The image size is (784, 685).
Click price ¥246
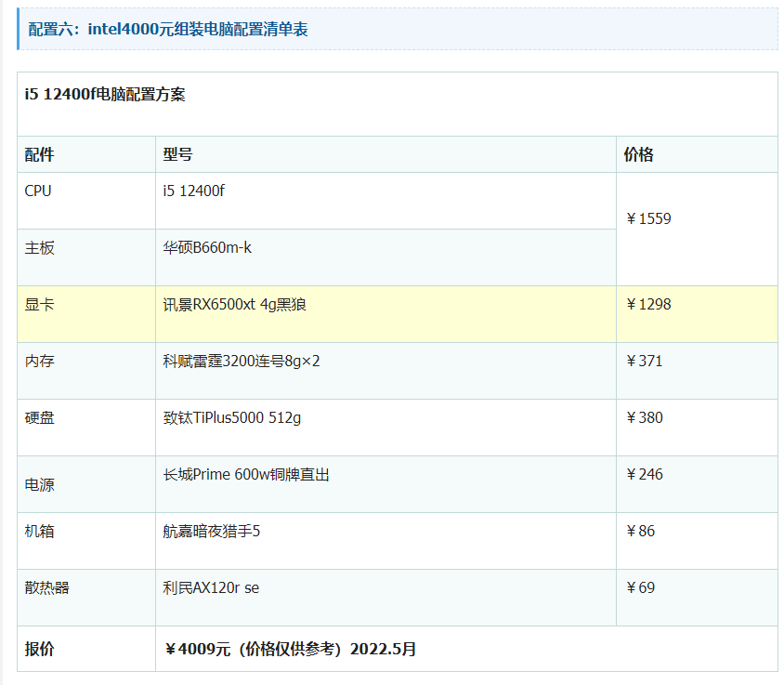644,474
